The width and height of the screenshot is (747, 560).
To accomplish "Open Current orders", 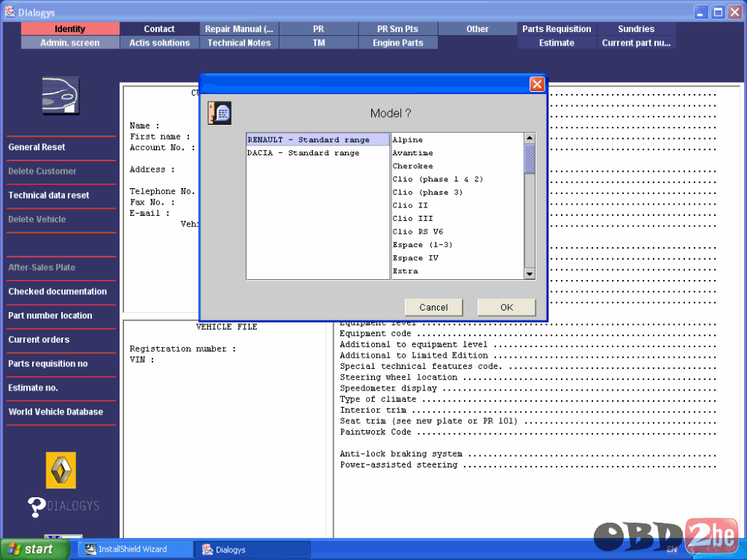I will coord(39,340).
